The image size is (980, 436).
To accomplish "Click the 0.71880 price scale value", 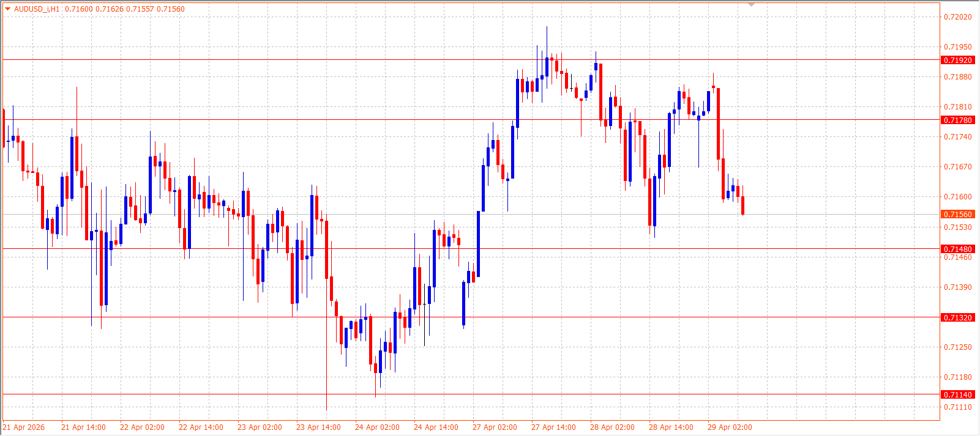I will 957,76.
